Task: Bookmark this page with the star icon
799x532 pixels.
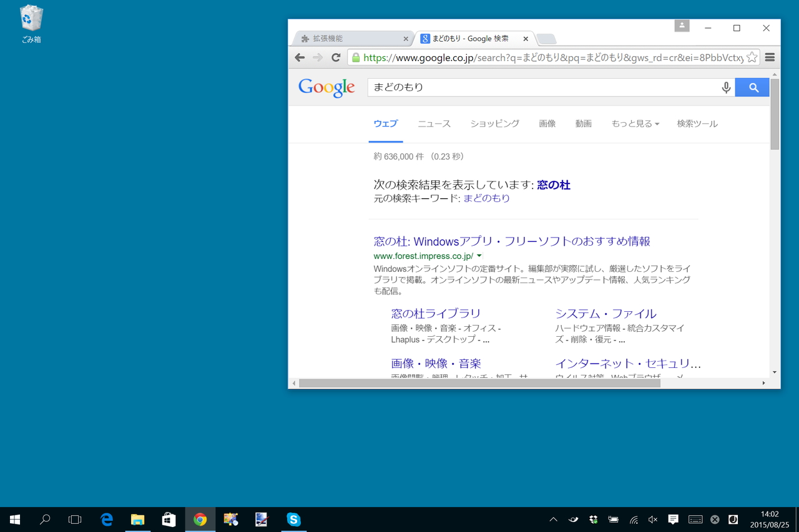Action: (x=751, y=57)
